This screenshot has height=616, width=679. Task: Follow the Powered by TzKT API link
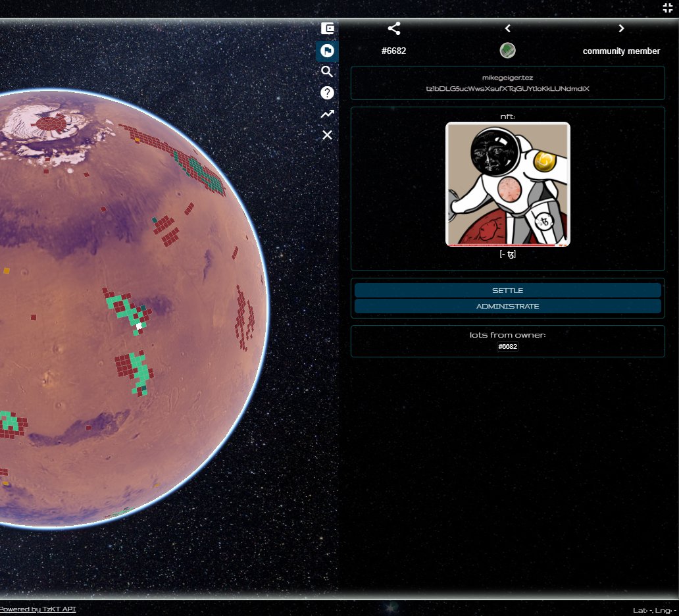coord(38,609)
